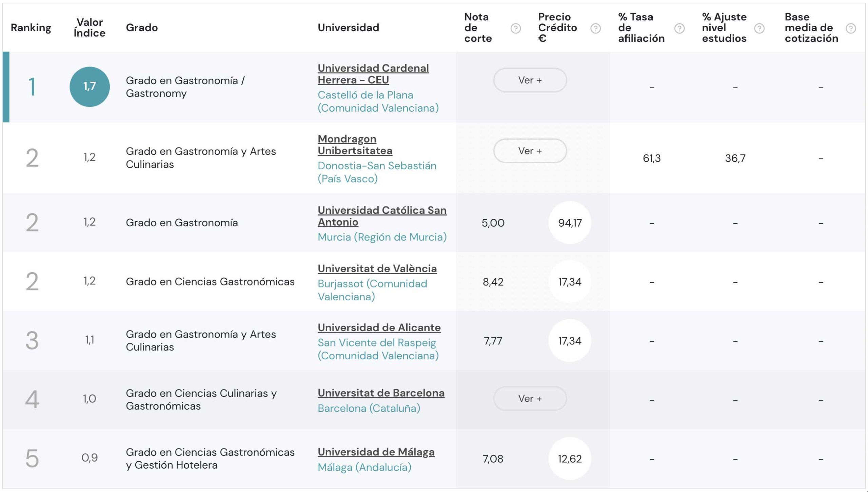Screen dimensions: 868x492
Task: Click the Valor Índice column header
Action: click(90, 27)
